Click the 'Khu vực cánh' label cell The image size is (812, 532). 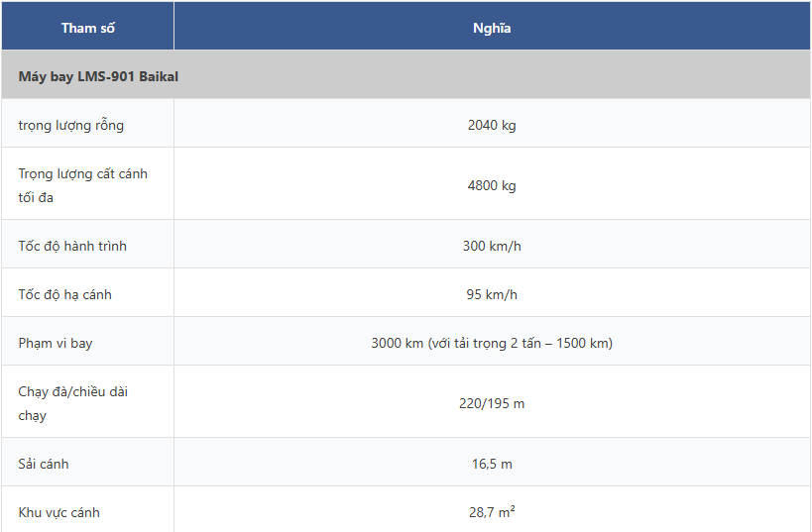[x=58, y=512]
